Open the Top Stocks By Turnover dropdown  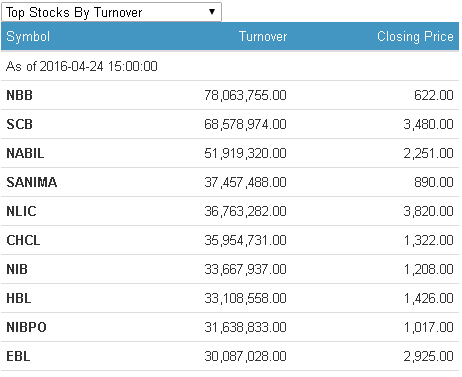point(111,12)
